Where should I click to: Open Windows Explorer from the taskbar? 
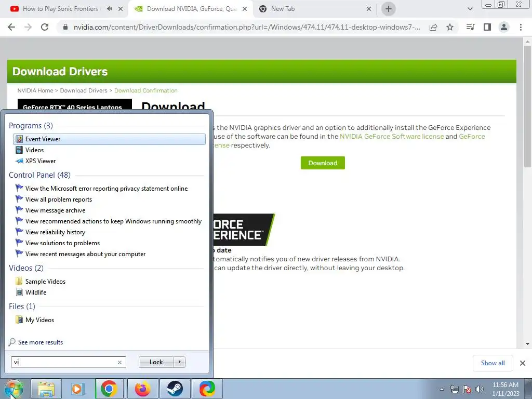point(46,389)
